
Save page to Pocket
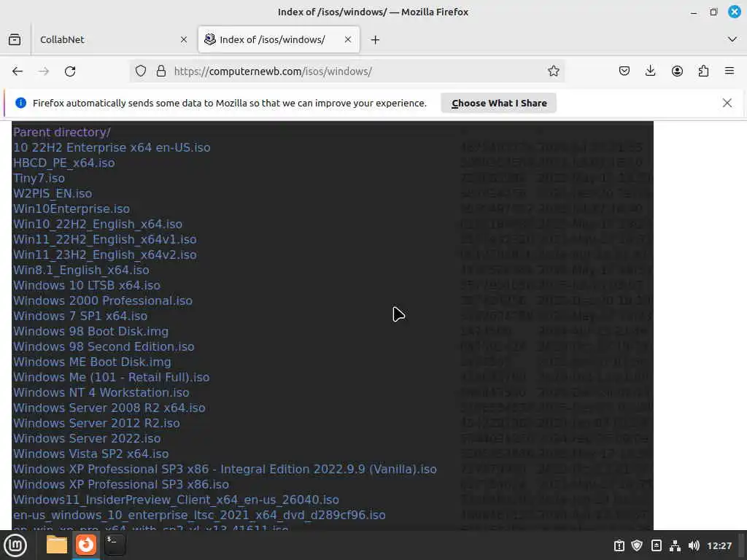point(624,71)
